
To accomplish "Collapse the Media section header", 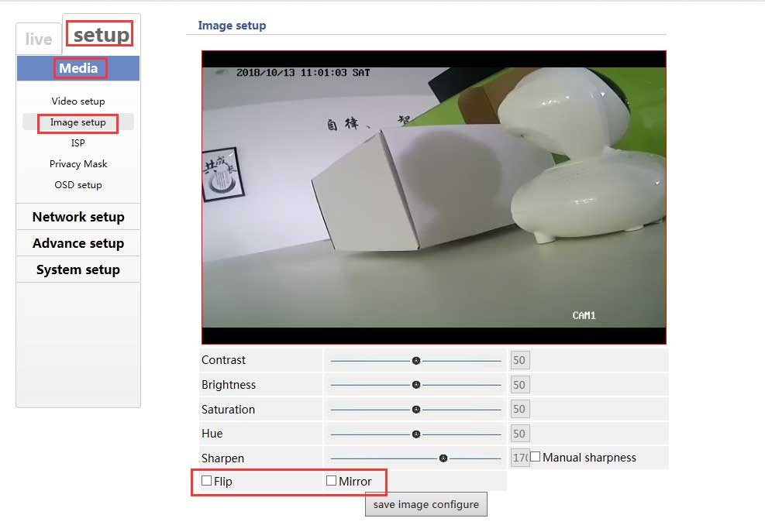I will coord(78,68).
